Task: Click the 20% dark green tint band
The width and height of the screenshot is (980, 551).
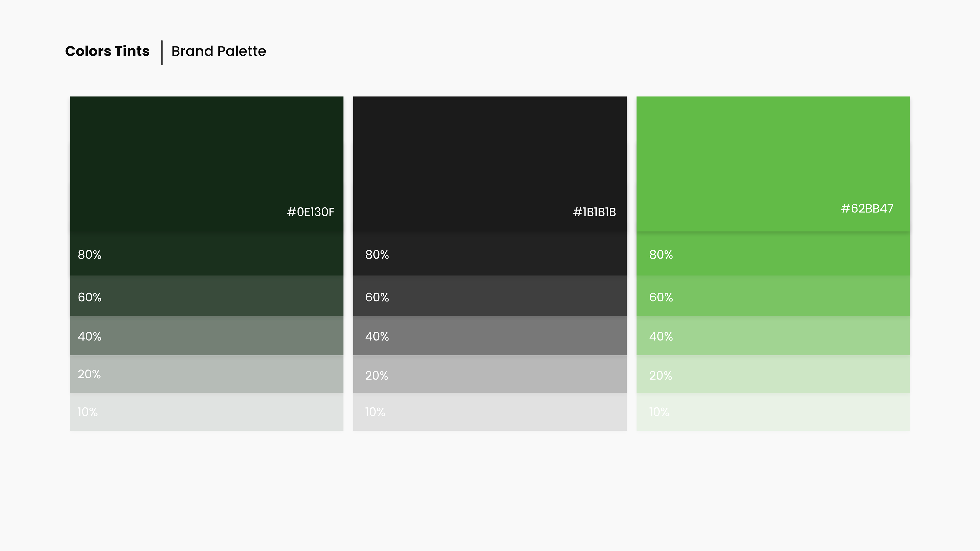Action: pyautogui.click(x=206, y=374)
